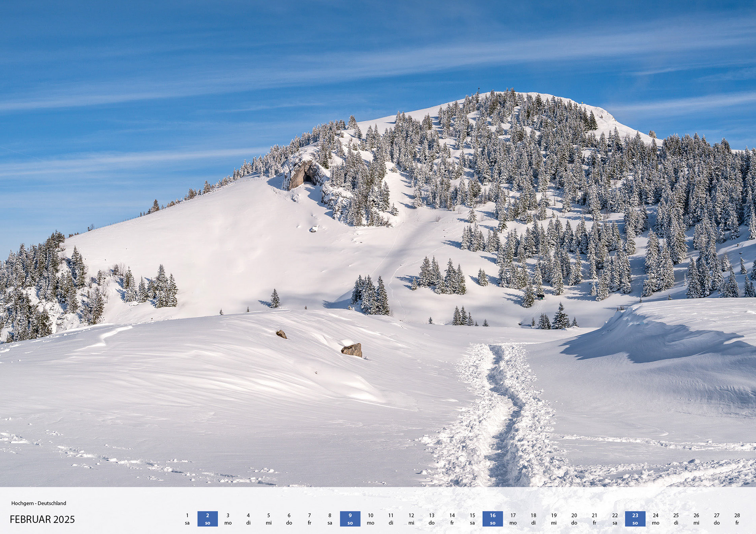Select day 24 'mo'
The image size is (756, 534).
(x=656, y=519)
